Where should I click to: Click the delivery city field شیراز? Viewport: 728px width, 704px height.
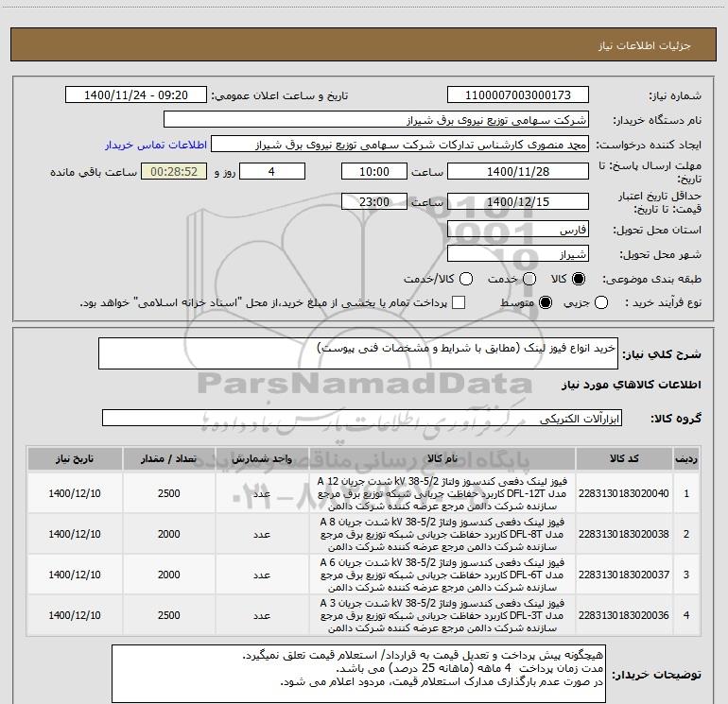point(518,254)
